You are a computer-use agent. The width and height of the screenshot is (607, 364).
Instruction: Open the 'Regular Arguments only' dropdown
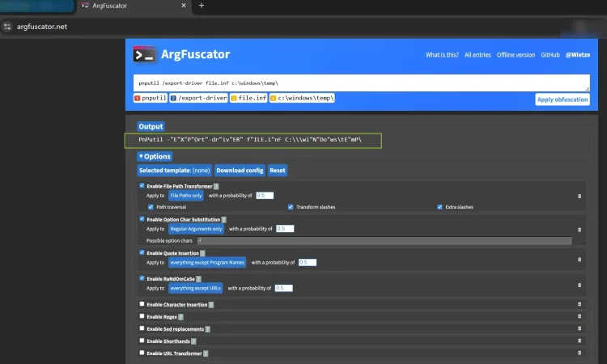[196, 229]
